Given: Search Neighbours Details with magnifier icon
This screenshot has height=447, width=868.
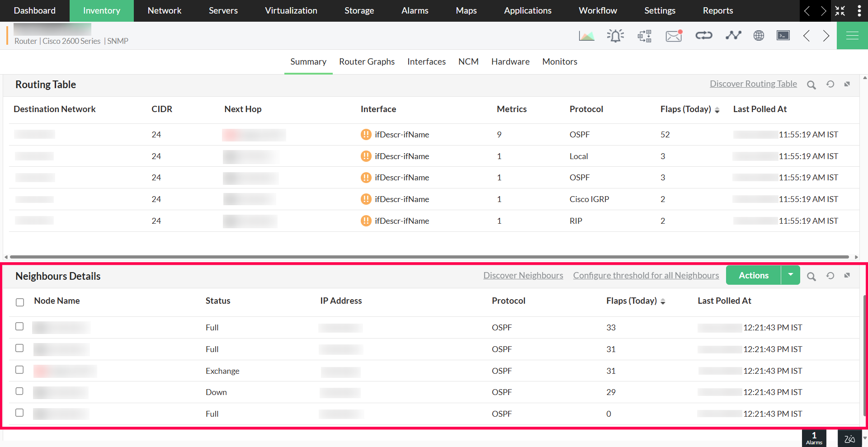Looking at the screenshot, I should tap(811, 276).
